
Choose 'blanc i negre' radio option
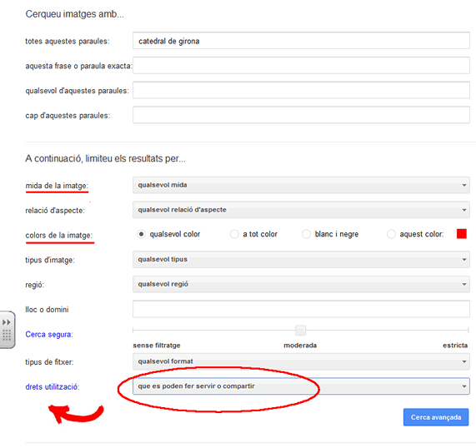click(306, 234)
